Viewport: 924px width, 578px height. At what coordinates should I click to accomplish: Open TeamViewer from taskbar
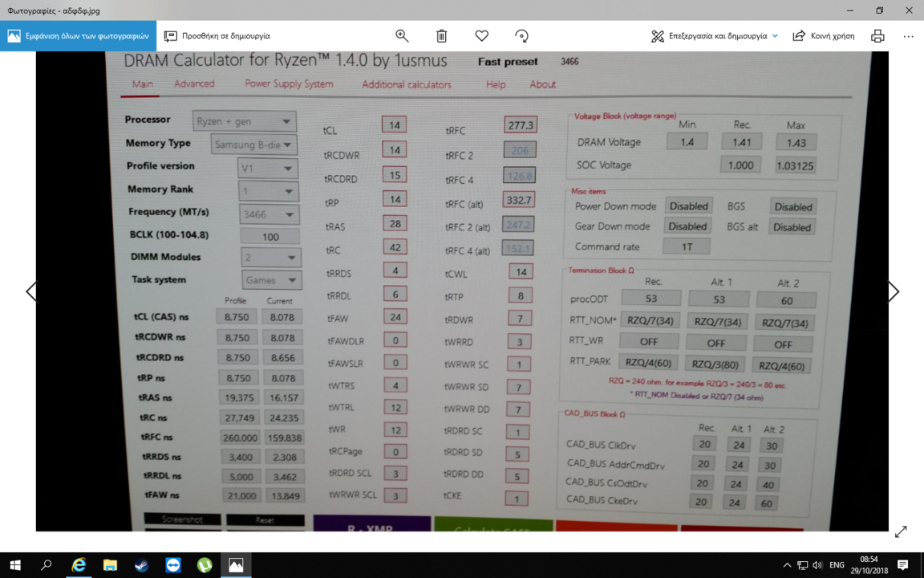click(x=172, y=565)
